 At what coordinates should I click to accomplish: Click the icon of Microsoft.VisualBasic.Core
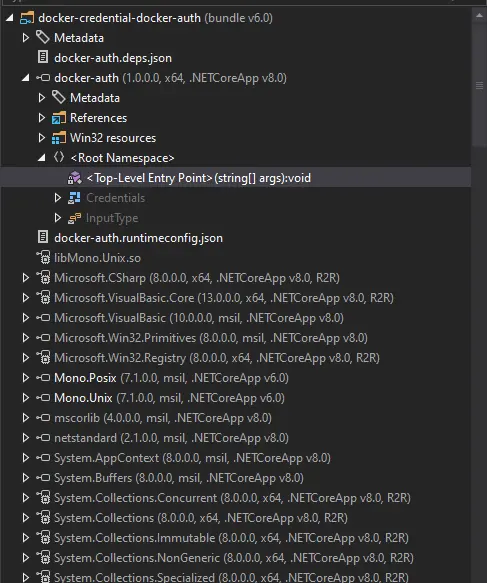tap(43, 297)
